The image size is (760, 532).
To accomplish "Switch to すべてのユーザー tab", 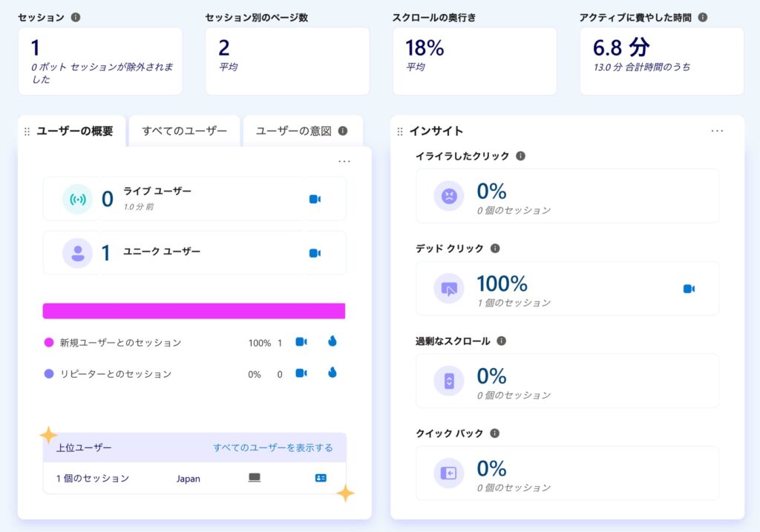I will pos(185,131).
